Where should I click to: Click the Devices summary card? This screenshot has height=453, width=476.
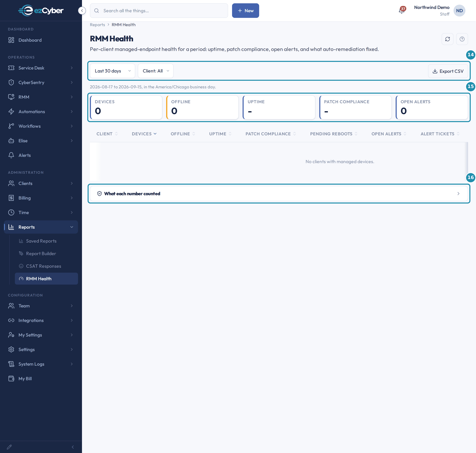[x=126, y=107]
